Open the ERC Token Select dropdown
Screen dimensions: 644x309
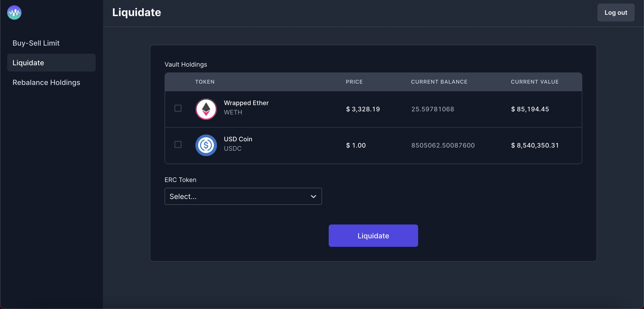pos(243,197)
